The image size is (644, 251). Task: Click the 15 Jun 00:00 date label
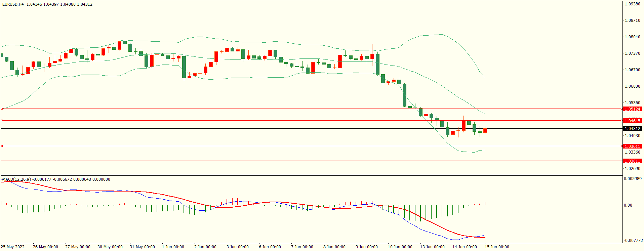[x=497, y=247]
